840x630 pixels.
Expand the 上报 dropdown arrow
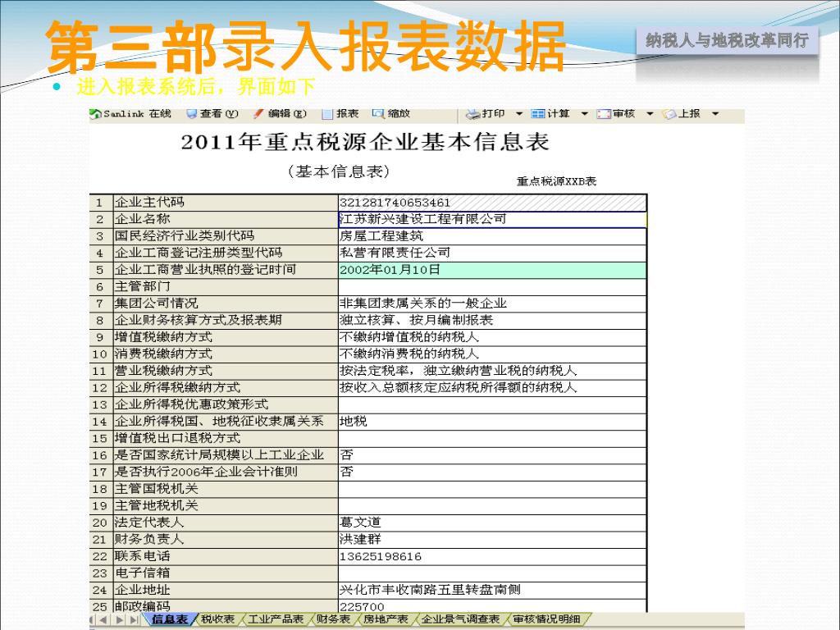715,113
